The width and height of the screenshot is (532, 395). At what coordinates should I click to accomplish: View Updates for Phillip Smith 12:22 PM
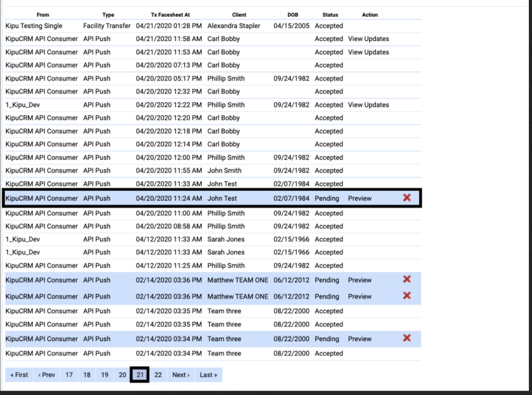click(368, 105)
